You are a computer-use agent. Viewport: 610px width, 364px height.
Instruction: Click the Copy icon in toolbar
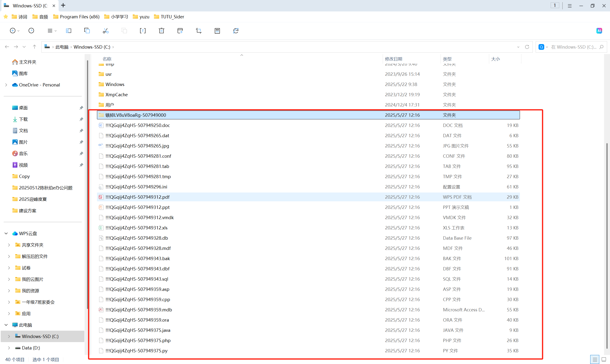(x=87, y=31)
